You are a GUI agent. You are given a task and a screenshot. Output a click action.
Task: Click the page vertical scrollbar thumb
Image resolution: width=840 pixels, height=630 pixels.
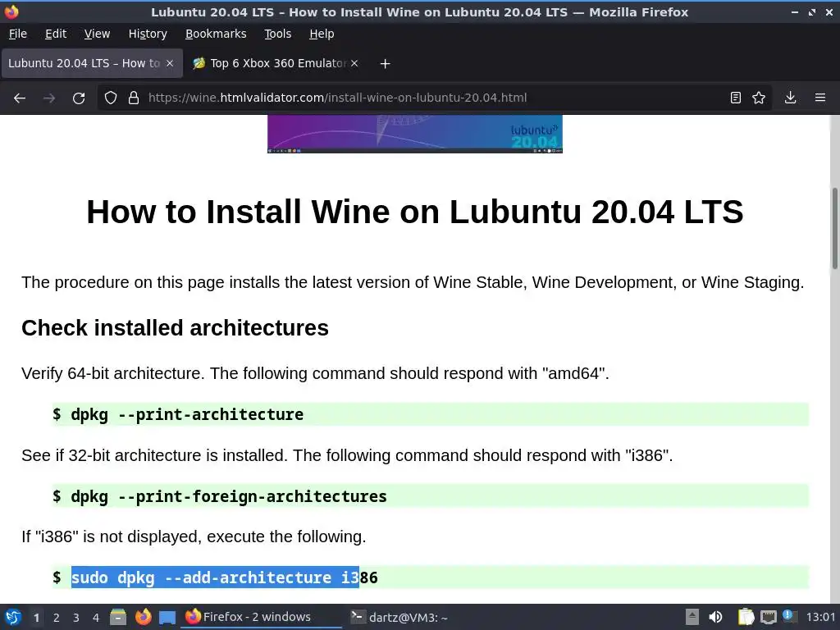(x=834, y=228)
